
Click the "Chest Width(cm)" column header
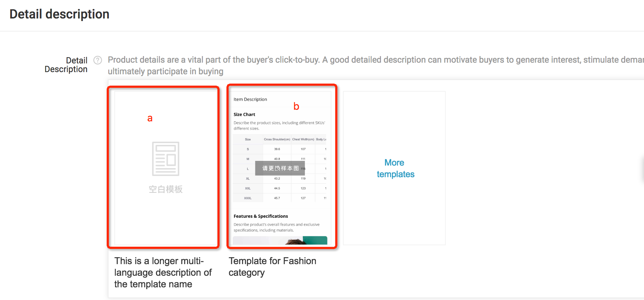tap(303, 139)
